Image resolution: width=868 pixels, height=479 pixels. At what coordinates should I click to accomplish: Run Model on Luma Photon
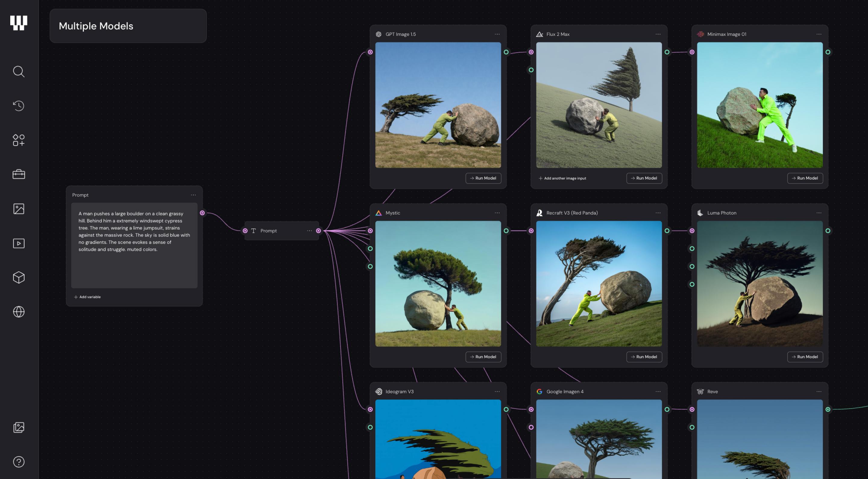[805, 357]
